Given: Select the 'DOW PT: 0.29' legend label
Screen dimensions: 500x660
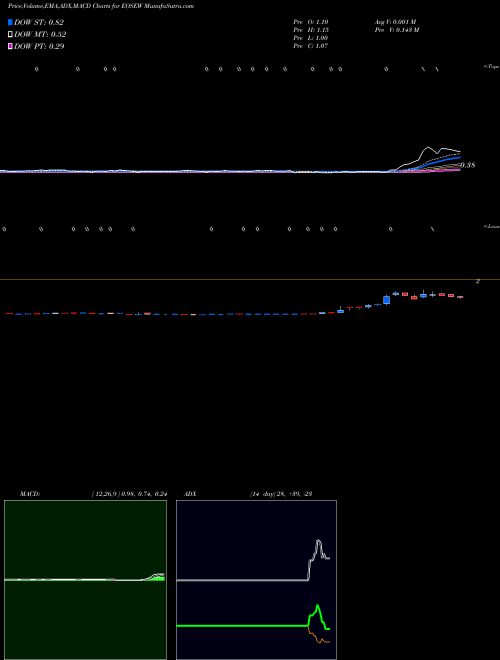Looking at the screenshot, I should 39,46.
